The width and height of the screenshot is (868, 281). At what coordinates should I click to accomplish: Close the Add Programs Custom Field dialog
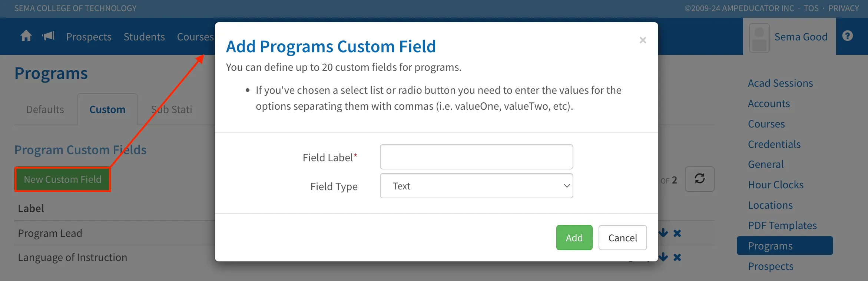643,40
